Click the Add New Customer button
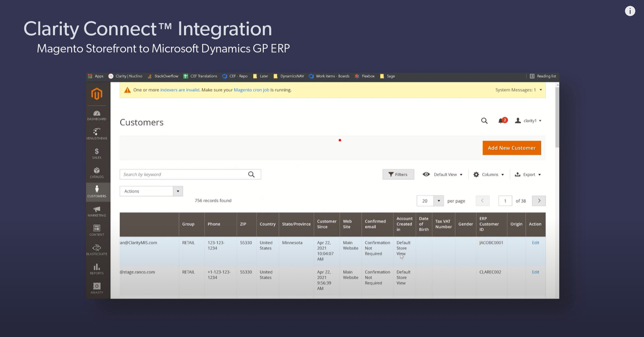Viewport: 644px width, 337px height. pyautogui.click(x=512, y=148)
